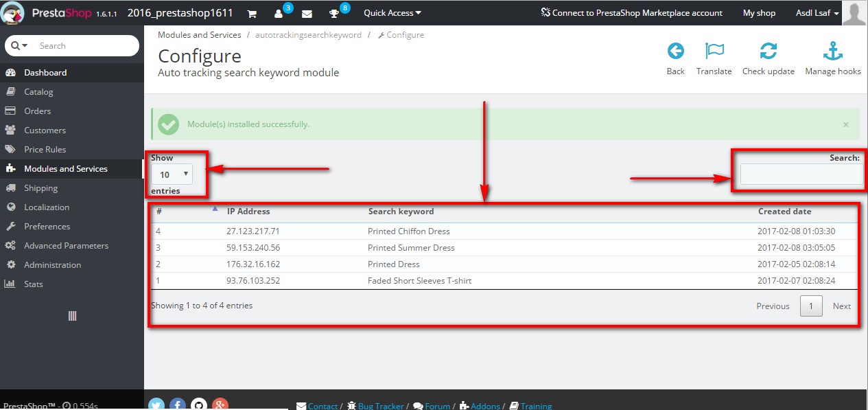Expand the sidebar search scope dropdown
The image size is (868, 410).
pyautogui.click(x=19, y=46)
